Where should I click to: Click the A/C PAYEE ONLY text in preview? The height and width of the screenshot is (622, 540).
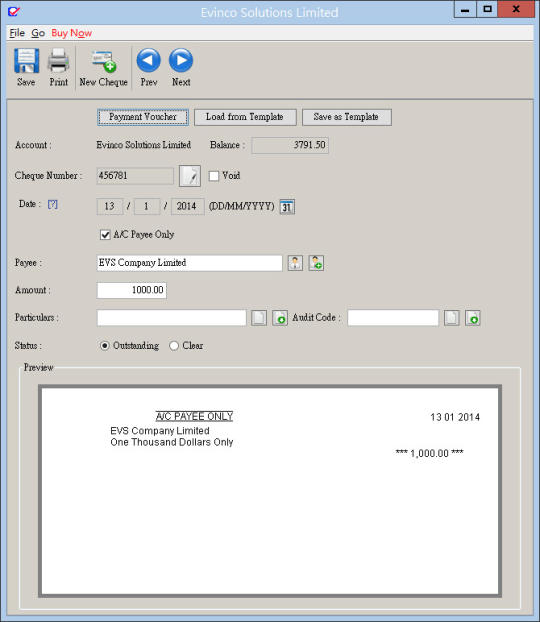click(194, 416)
